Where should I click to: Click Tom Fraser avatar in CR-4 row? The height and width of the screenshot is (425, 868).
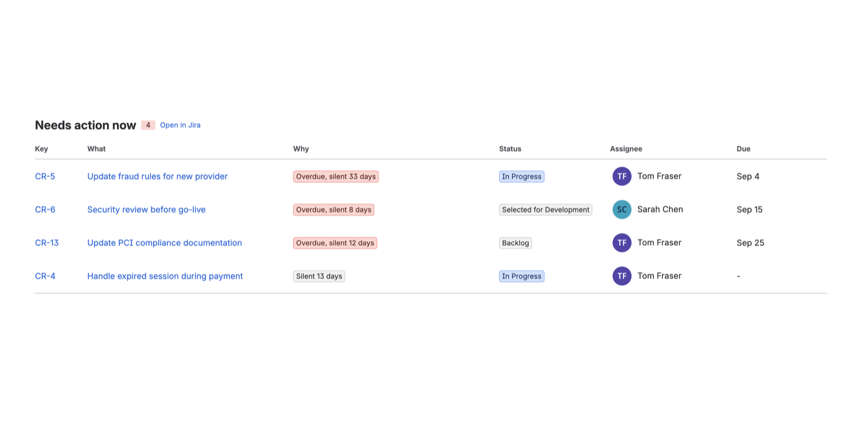pyautogui.click(x=622, y=276)
